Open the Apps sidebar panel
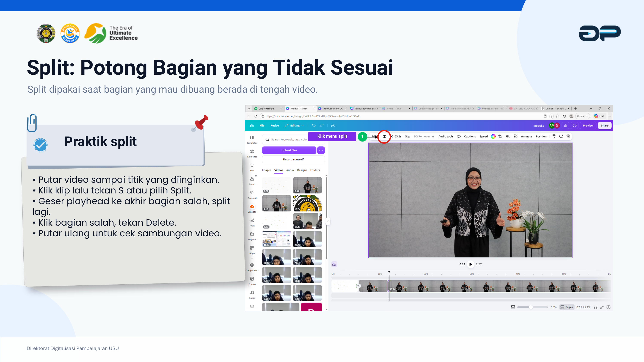644x362 pixels. coord(252,250)
